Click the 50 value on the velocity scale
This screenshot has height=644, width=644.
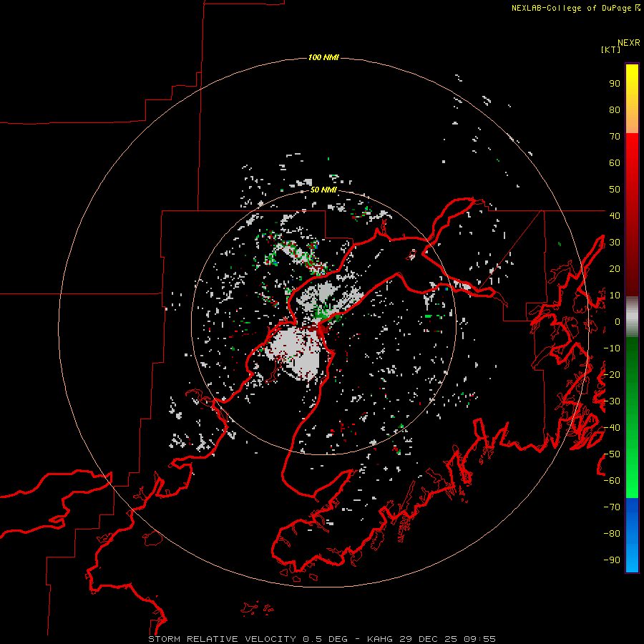click(x=615, y=190)
